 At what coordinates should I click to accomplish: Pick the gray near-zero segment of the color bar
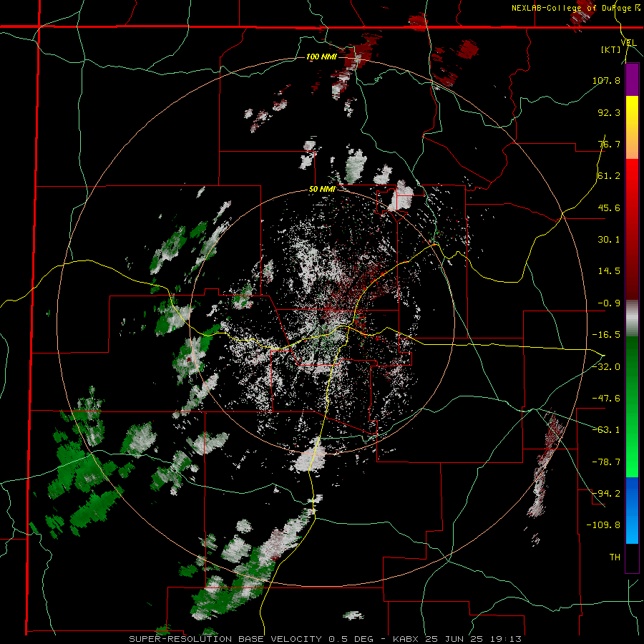[x=632, y=318]
